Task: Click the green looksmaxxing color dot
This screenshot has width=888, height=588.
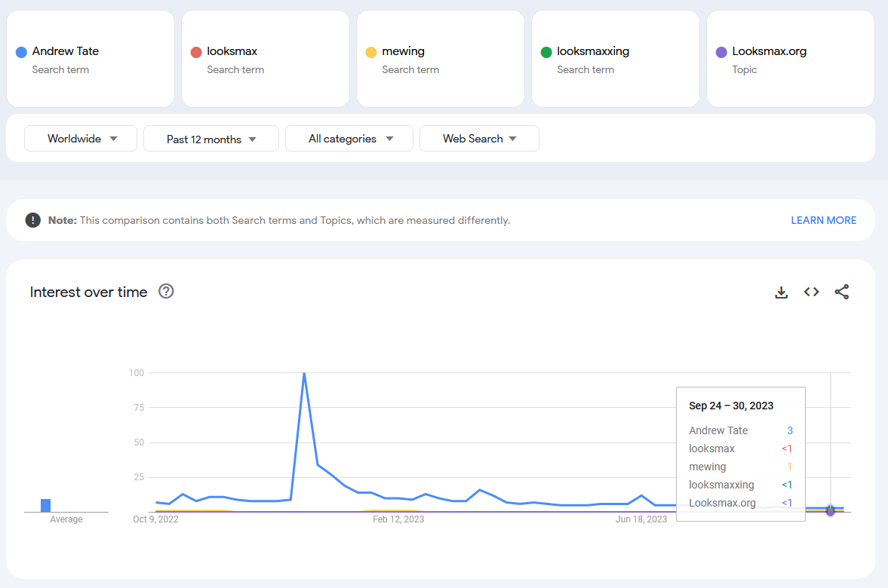Action: 546,52
